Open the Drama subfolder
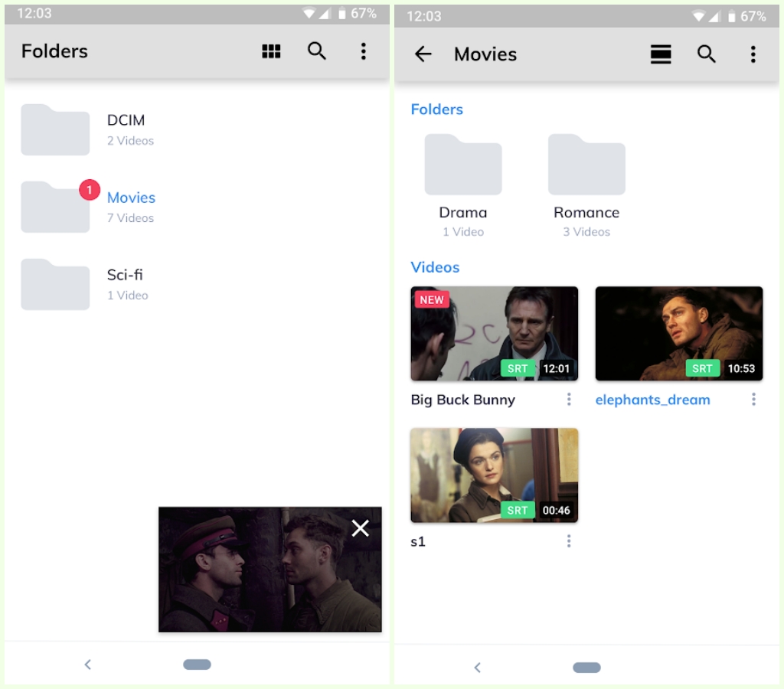Screen dimensions: 784x689 [463, 165]
